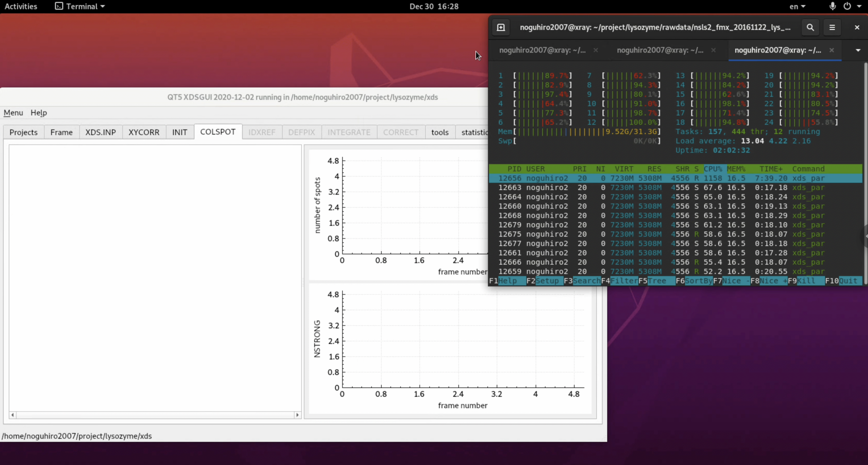Switch to the XDS.INP tab
Viewport: 868px width, 465px height.
[x=100, y=132]
